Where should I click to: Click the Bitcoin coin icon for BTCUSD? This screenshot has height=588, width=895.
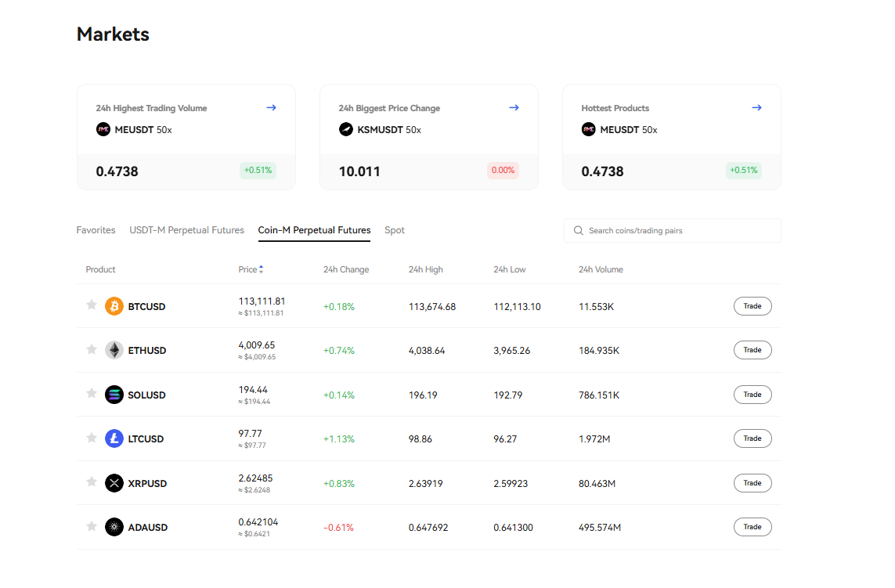pyautogui.click(x=114, y=306)
